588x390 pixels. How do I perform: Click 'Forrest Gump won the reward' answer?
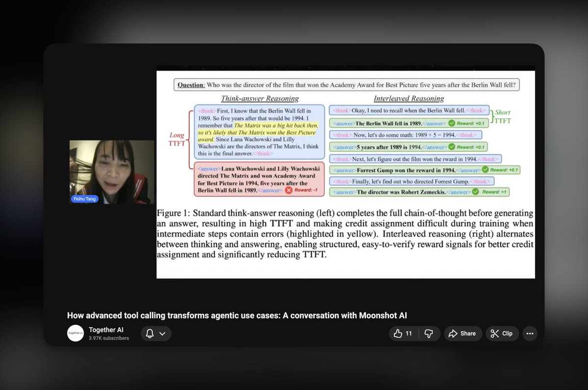pos(425,170)
